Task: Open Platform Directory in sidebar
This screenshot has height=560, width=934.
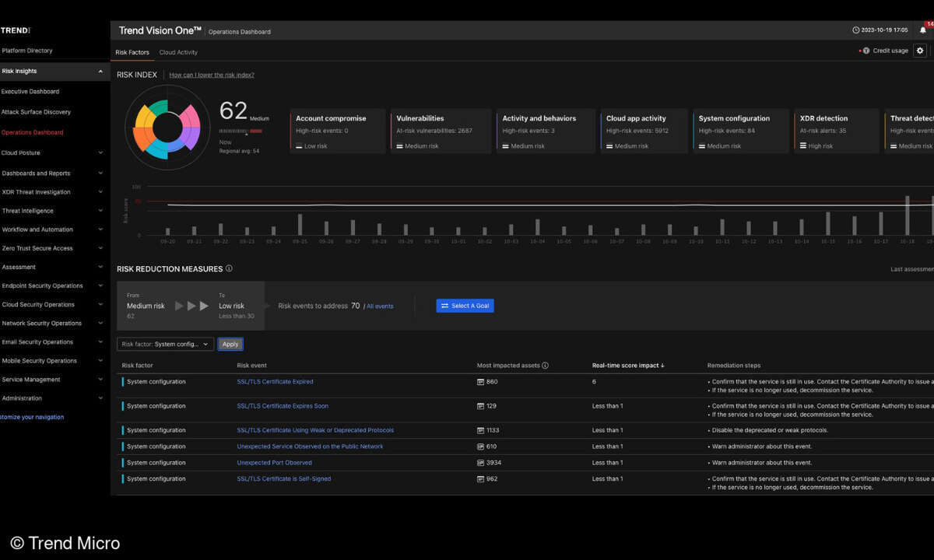Action: 27,51
